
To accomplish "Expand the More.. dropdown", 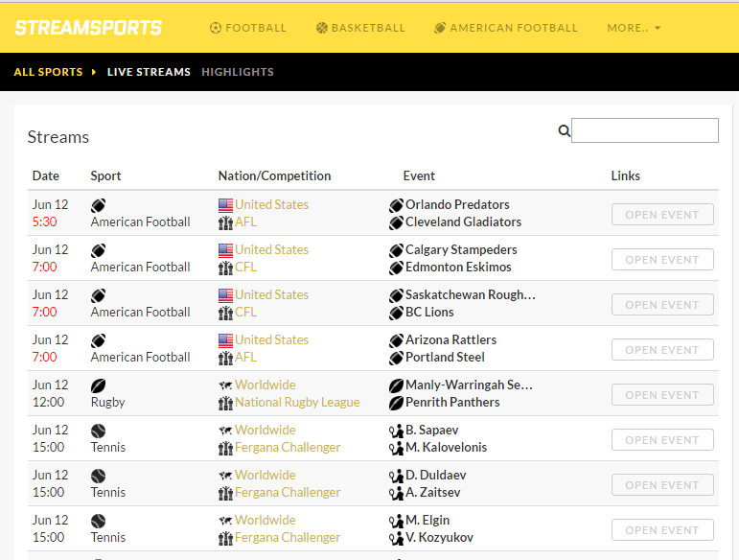I will pyautogui.click(x=634, y=28).
